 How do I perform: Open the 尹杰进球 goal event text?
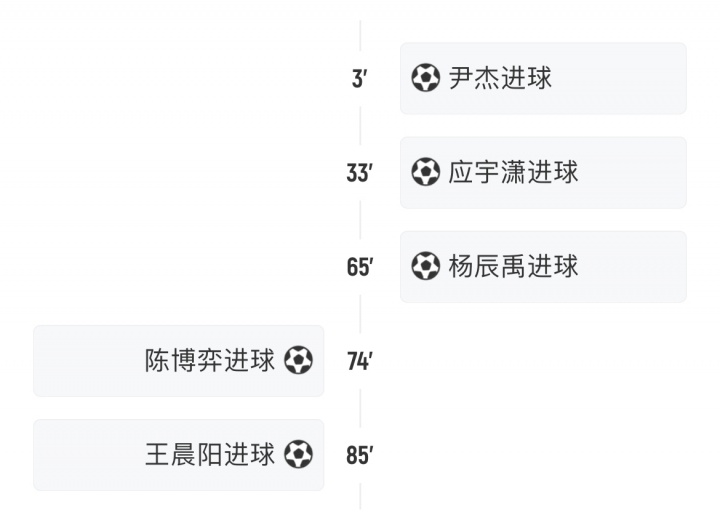(x=500, y=78)
